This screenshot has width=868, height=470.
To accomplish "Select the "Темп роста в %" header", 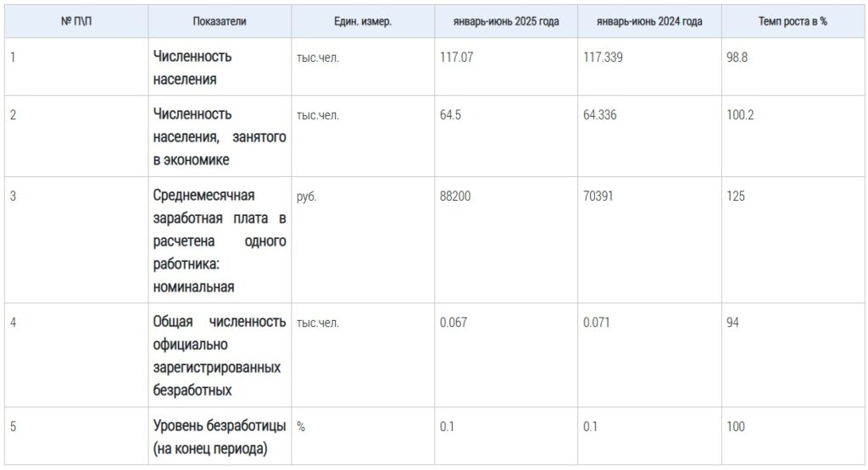I will coord(793,22).
